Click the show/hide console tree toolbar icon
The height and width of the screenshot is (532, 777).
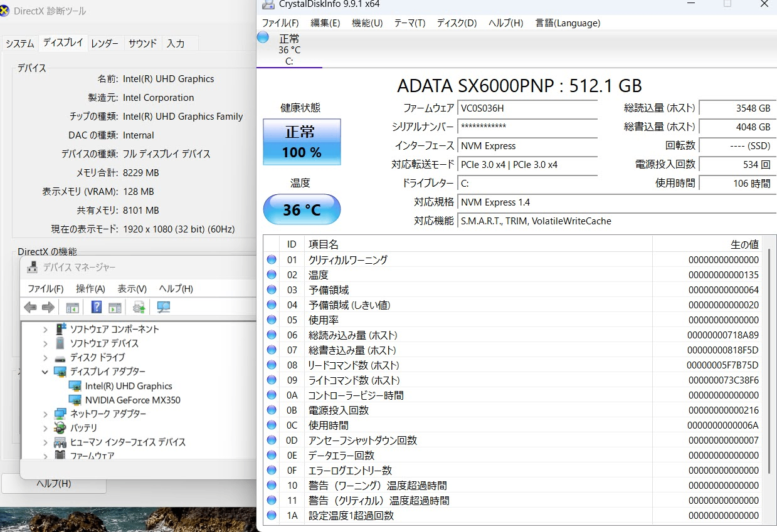click(x=73, y=307)
